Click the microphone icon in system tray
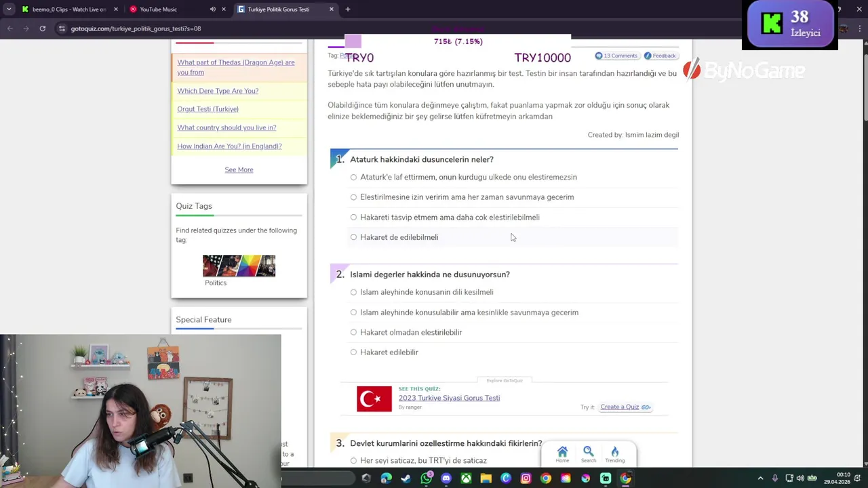 (774, 479)
